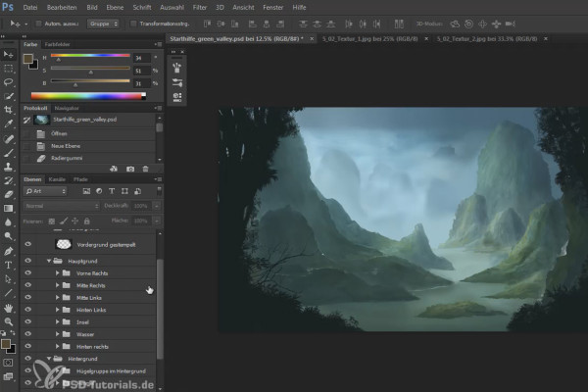Select the Öffnen history state

pyautogui.click(x=88, y=133)
